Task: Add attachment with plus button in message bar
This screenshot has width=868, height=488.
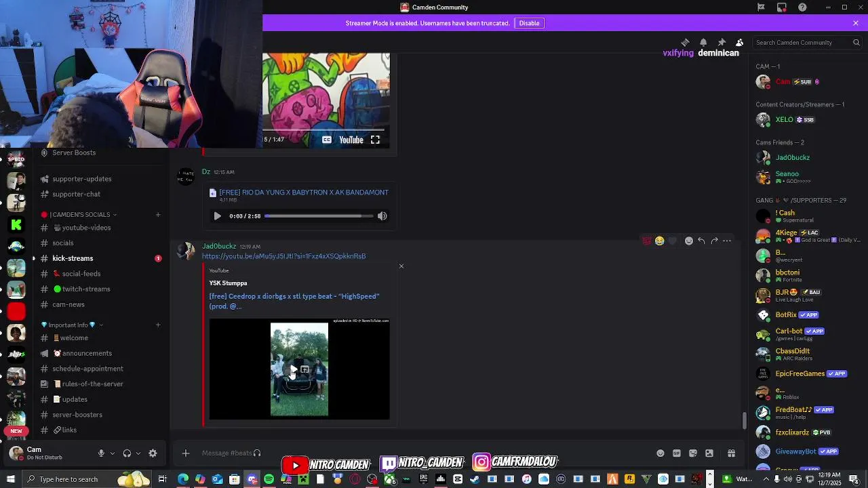Action: coord(186,453)
